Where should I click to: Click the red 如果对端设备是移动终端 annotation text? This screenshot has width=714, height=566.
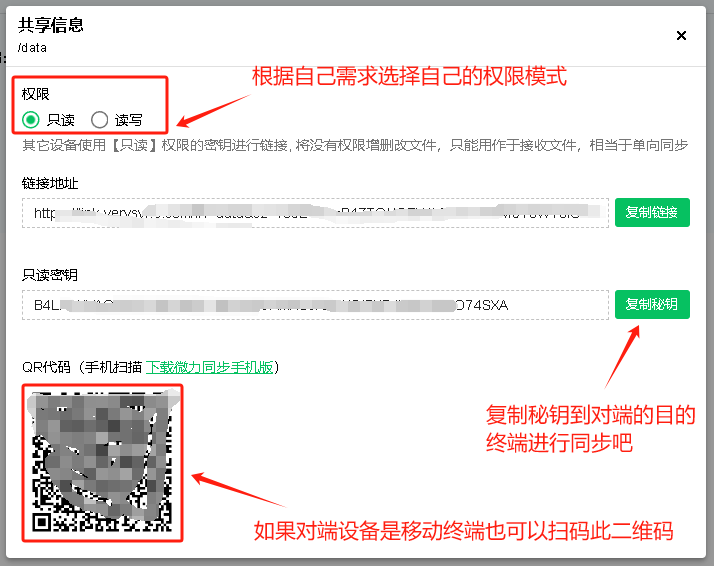pyautogui.click(x=463, y=531)
